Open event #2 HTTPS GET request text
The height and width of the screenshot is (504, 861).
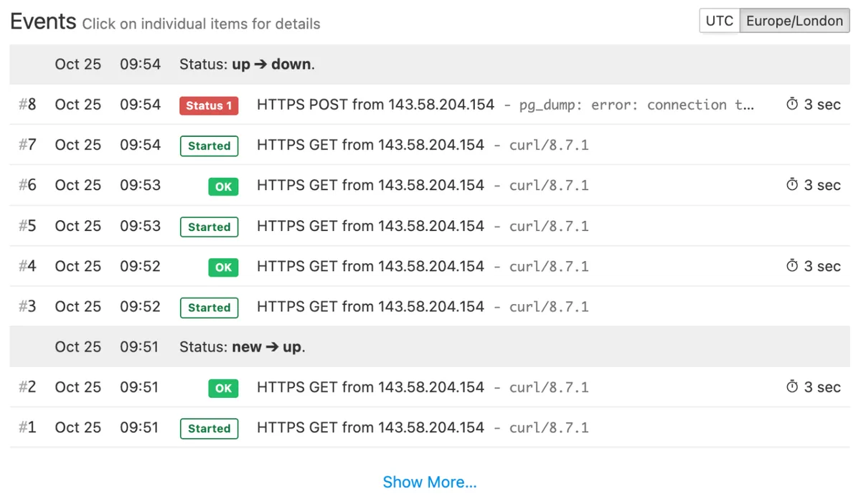[370, 387]
